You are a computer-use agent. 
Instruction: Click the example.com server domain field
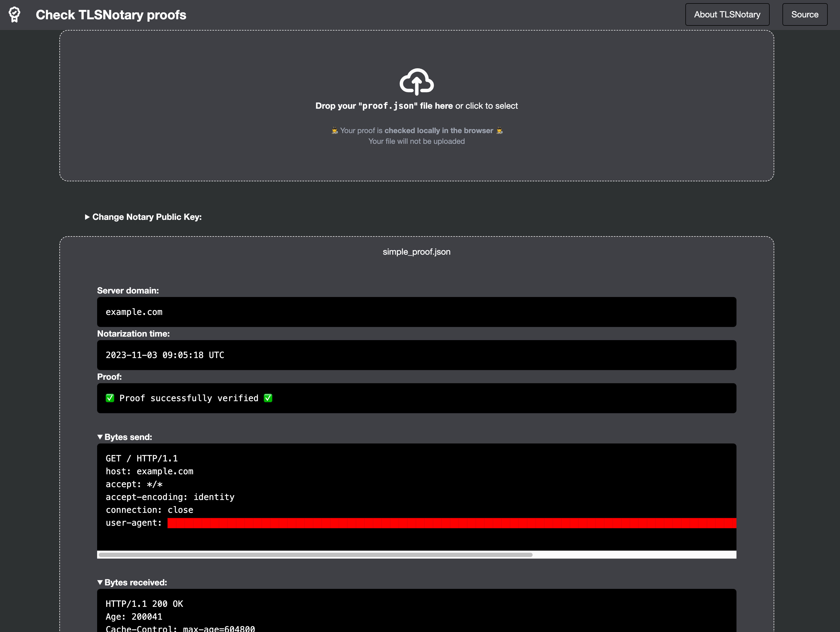[134, 312]
